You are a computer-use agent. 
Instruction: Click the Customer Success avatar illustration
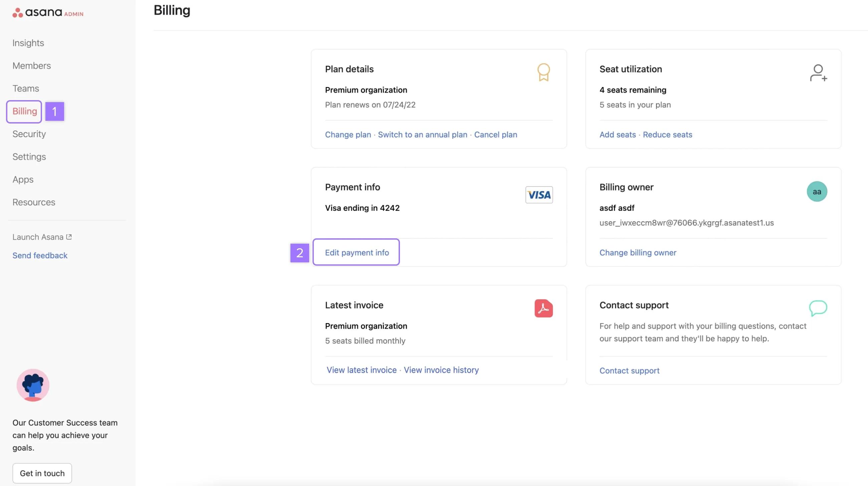[33, 385]
